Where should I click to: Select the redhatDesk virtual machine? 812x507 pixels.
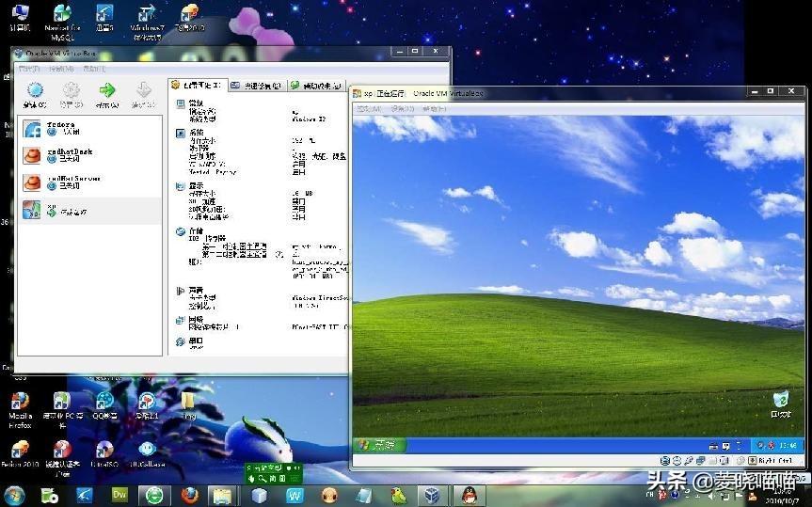(89, 155)
